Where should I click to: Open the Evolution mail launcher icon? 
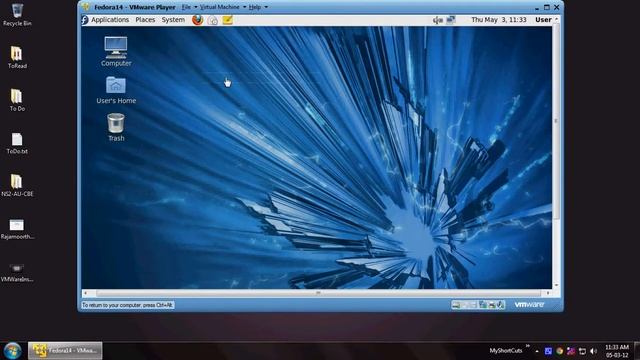tap(213, 20)
